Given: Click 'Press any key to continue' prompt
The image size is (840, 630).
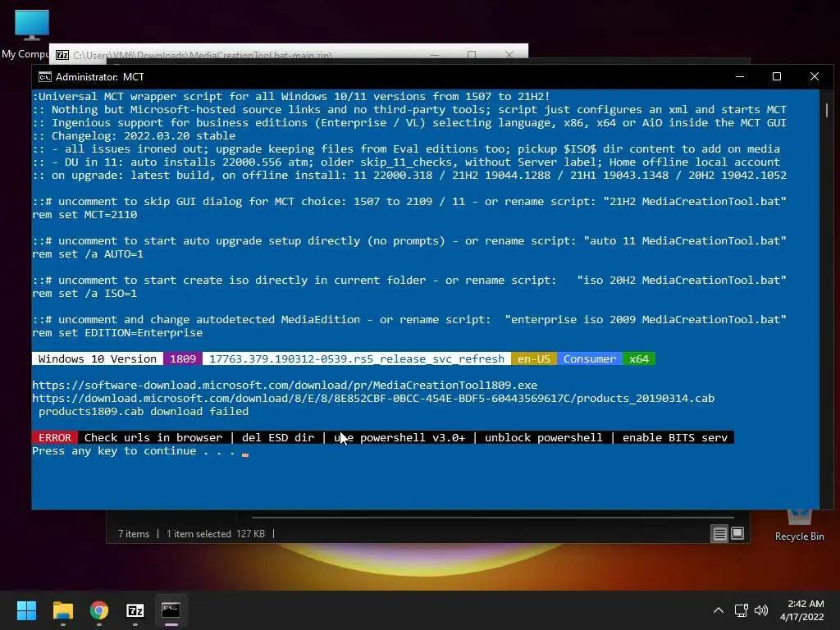Looking at the screenshot, I should pos(134,451).
